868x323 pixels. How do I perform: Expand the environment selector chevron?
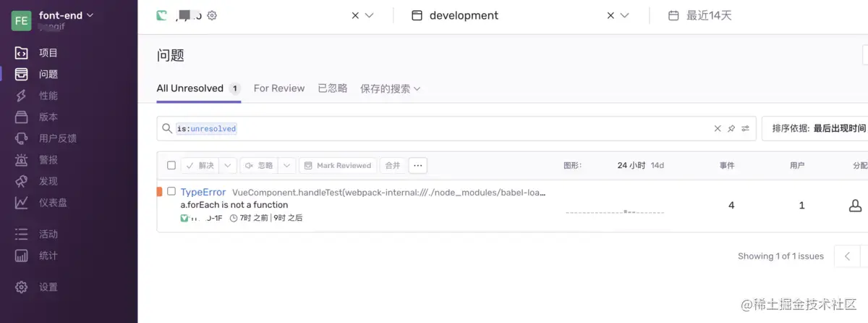[x=625, y=15]
